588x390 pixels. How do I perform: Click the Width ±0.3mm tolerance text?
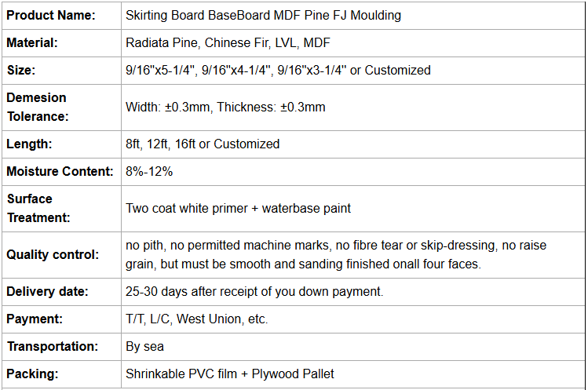(168, 108)
